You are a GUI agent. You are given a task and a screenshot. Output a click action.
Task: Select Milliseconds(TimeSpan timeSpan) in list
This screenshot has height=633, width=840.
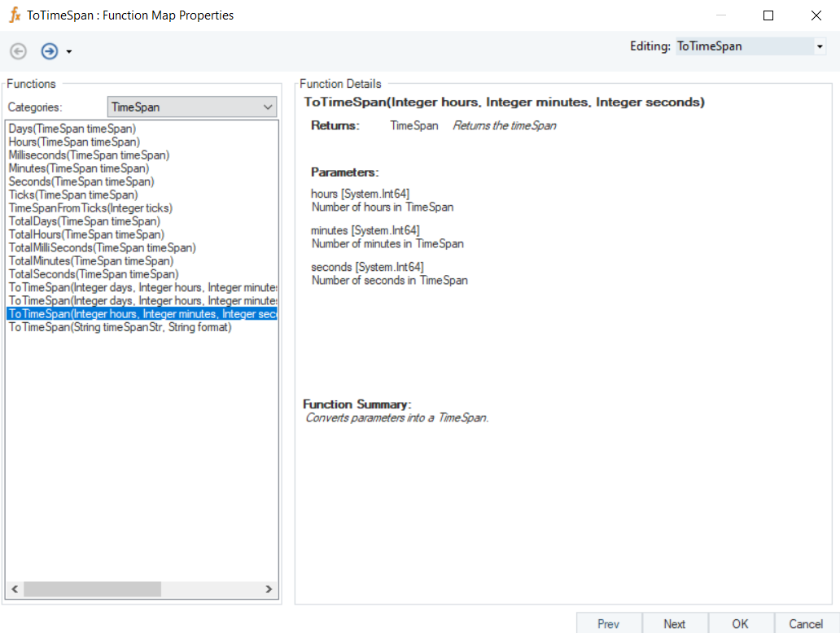89,155
